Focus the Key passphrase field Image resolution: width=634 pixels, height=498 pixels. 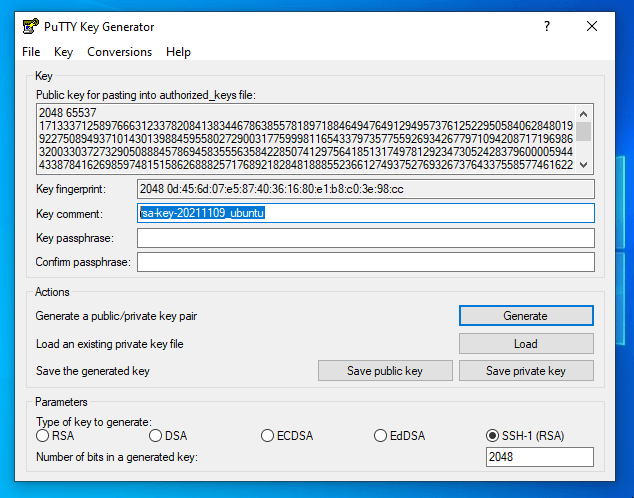point(365,238)
